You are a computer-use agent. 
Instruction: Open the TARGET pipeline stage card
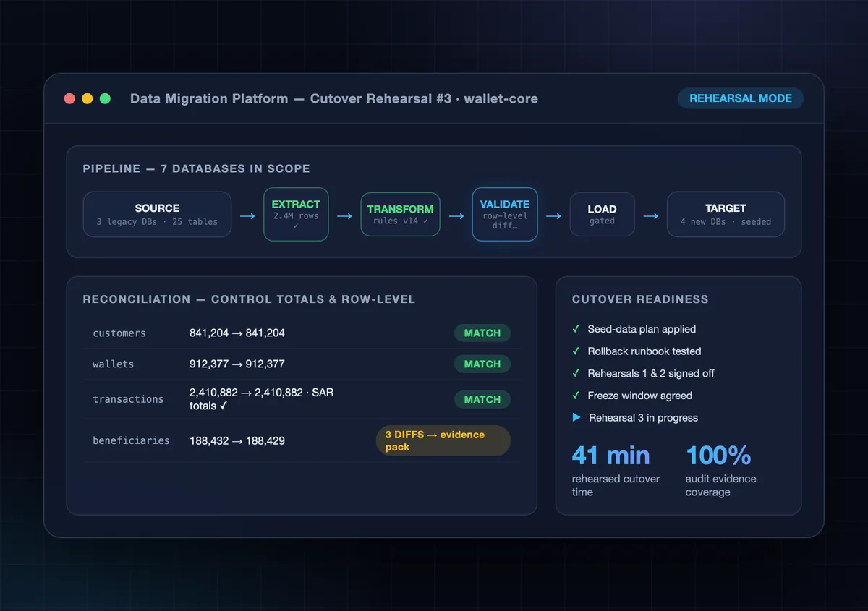point(726,214)
